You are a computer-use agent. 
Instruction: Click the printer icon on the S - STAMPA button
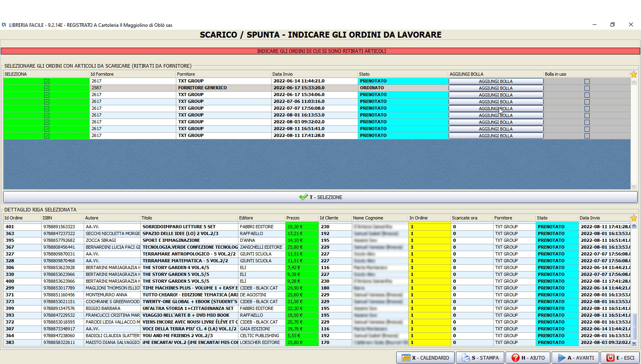coord(466,358)
